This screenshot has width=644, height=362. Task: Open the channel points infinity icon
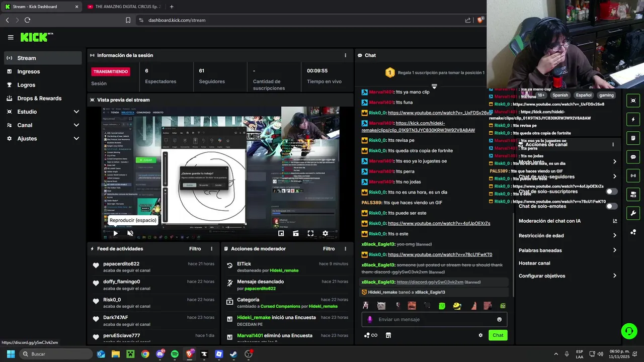tap(371, 335)
